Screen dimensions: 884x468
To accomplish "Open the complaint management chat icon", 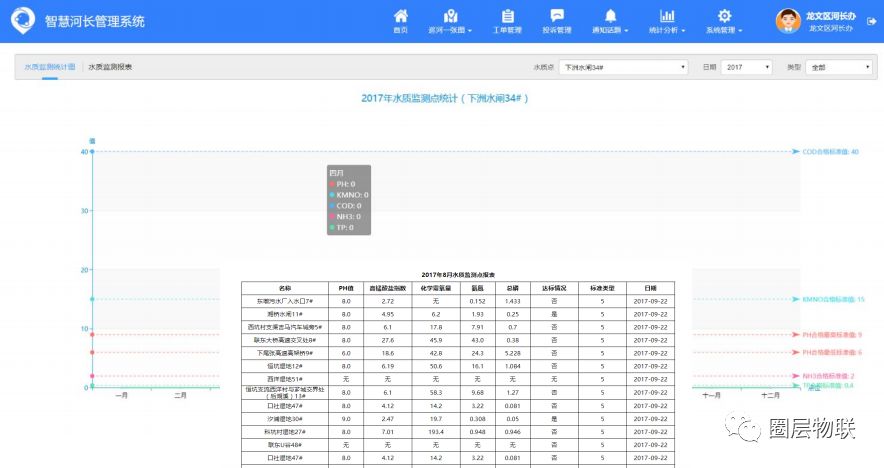I will (557, 16).
